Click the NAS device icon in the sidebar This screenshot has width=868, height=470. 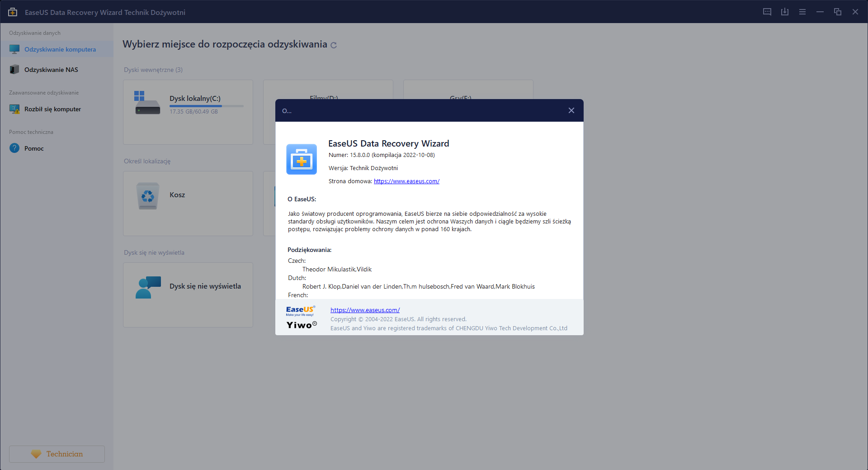(14, 70)
